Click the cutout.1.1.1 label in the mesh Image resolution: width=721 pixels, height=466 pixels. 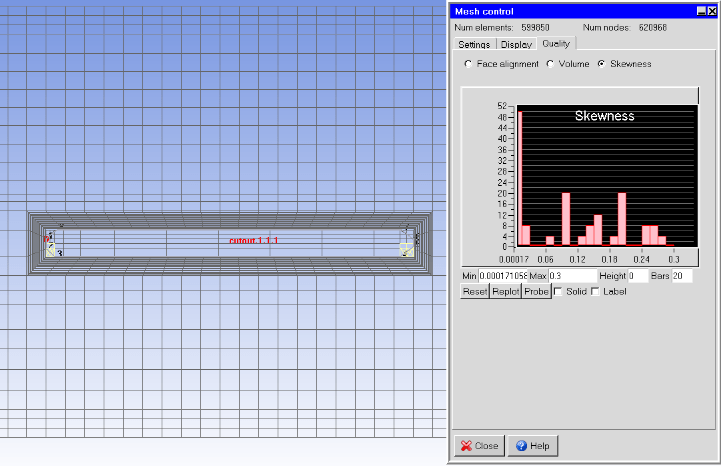(x=254, y=241)
